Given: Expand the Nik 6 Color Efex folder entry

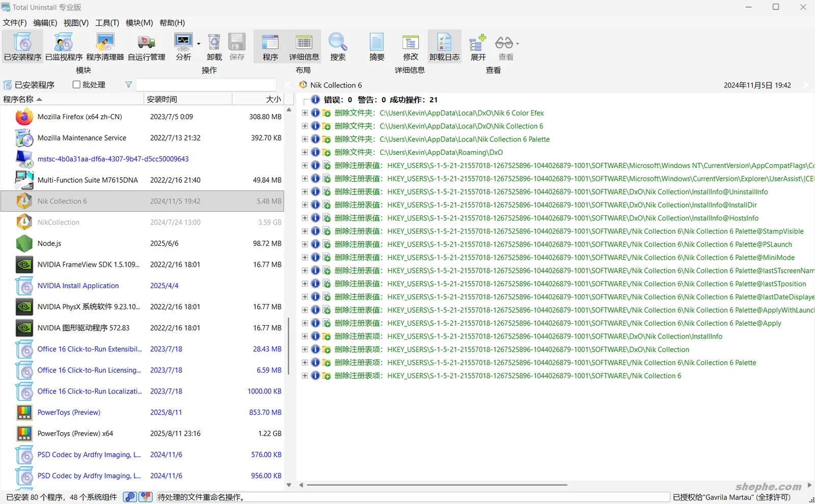Looking at the screenshot, I should pos(305,113).
